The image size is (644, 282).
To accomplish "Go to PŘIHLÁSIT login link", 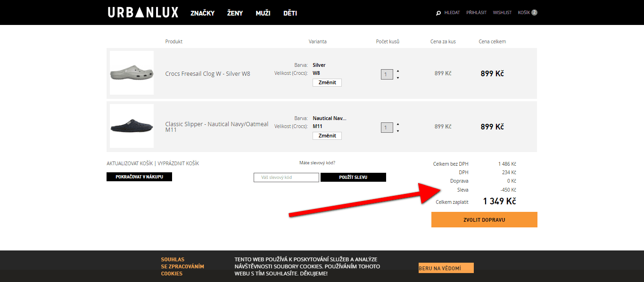I will tap(476, 13).
